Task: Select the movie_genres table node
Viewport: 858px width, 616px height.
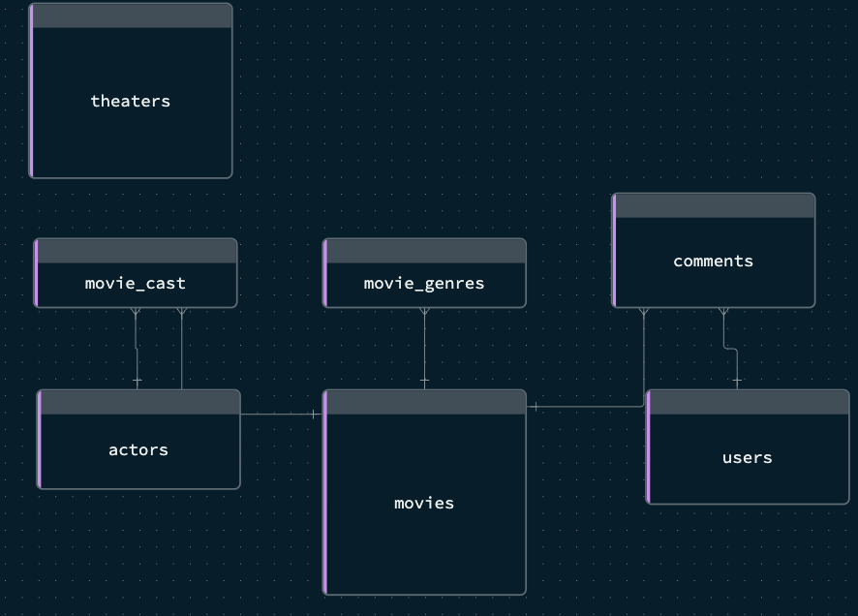Action: [x=424, y=273]
